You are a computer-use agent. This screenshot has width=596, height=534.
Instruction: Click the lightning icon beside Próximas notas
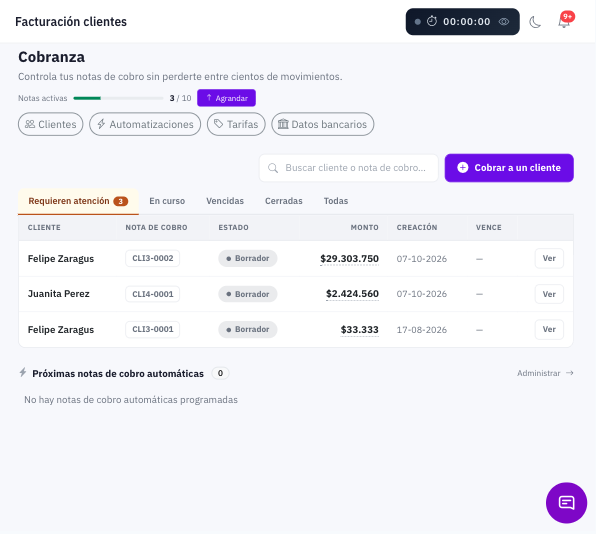coord(23,372)
